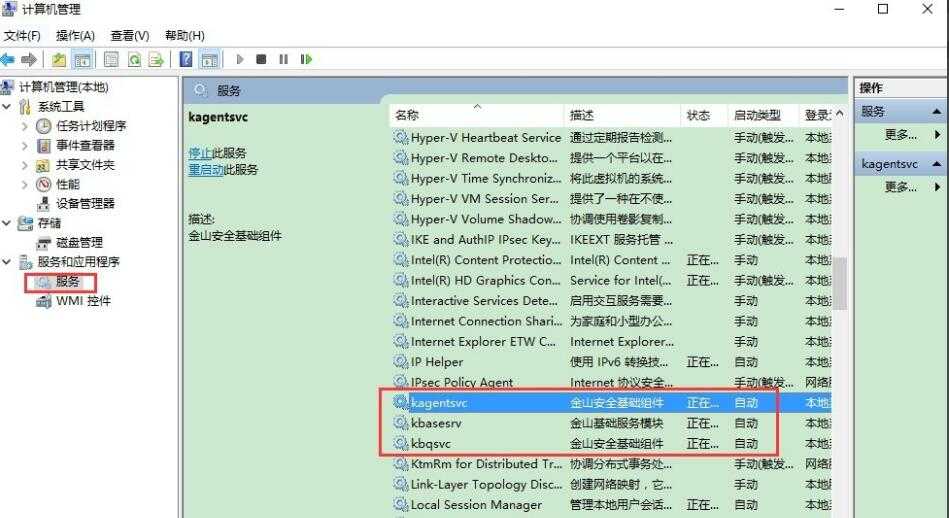The height and width of the screenshot is (518, 949).
Task: Open the 查看(V) menu
Action: [x=130, y=36]
